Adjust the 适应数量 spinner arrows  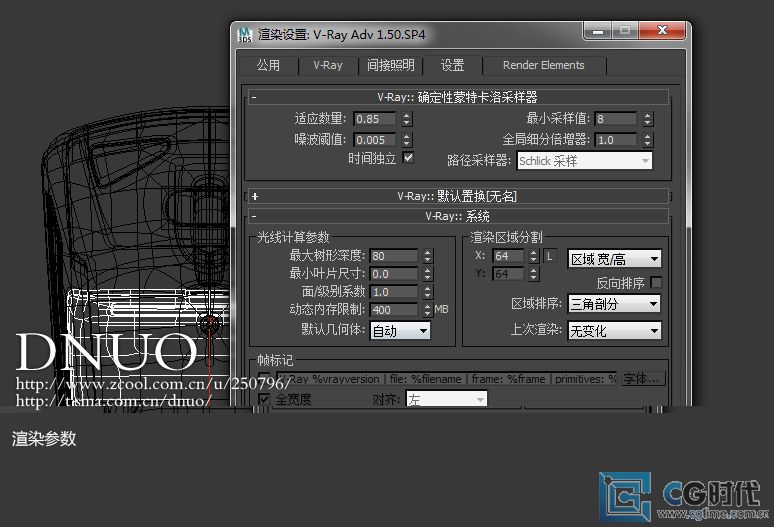(407, 119)
